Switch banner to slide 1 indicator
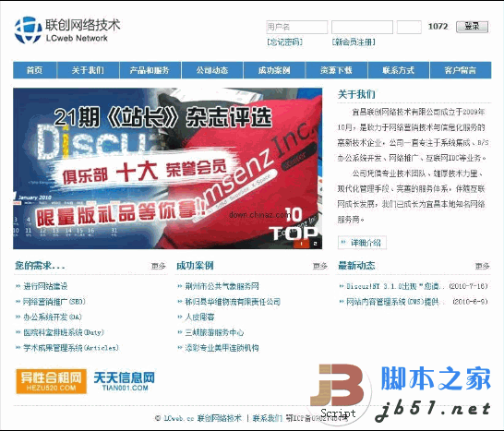Viewport: 504px width, 431px height. (301, 244)
